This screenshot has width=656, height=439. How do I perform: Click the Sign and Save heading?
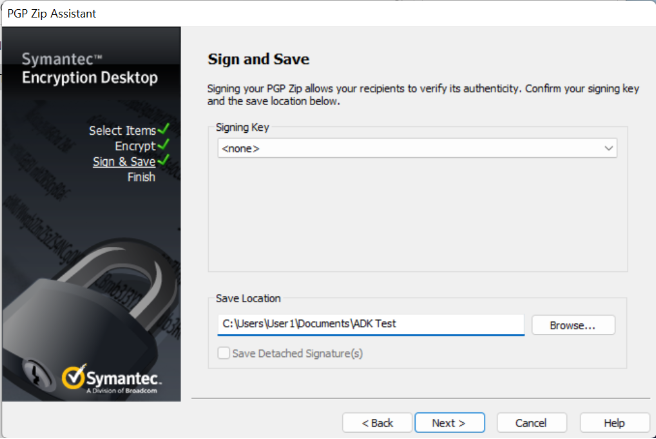tap(259, 59)
